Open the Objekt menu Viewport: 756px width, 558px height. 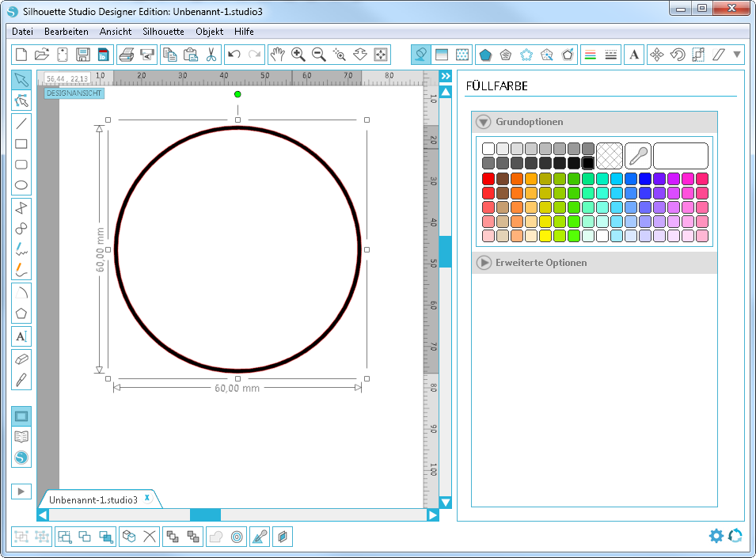209,32
